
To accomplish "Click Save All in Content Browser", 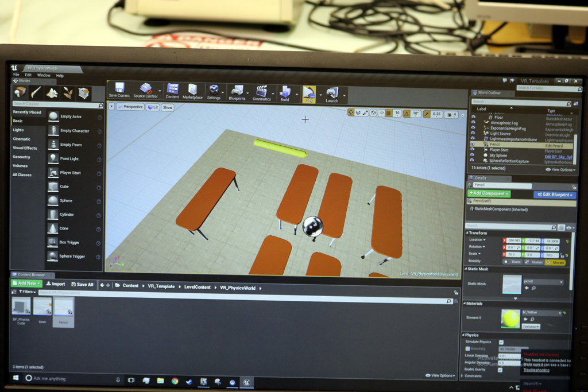I will pos(82,285).
